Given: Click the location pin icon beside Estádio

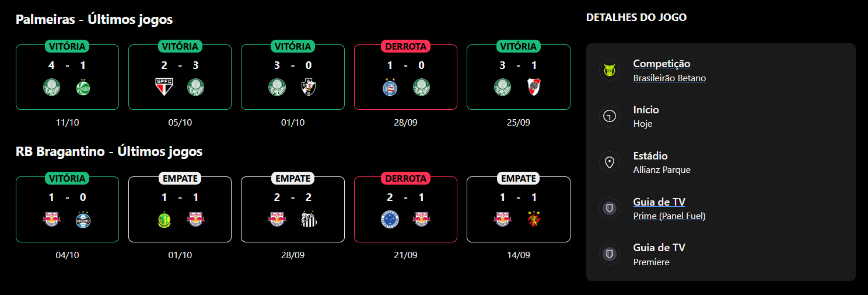Looking at the screenshot, I should point(610,162).
